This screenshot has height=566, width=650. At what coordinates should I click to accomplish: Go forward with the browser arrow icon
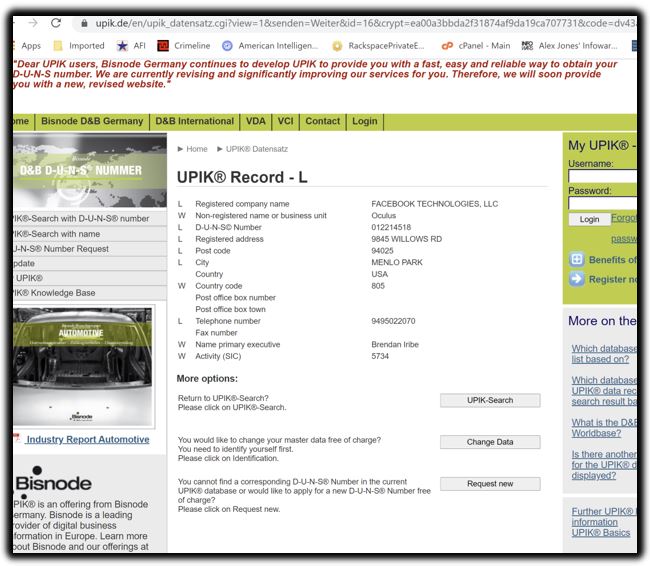[33, 23]
